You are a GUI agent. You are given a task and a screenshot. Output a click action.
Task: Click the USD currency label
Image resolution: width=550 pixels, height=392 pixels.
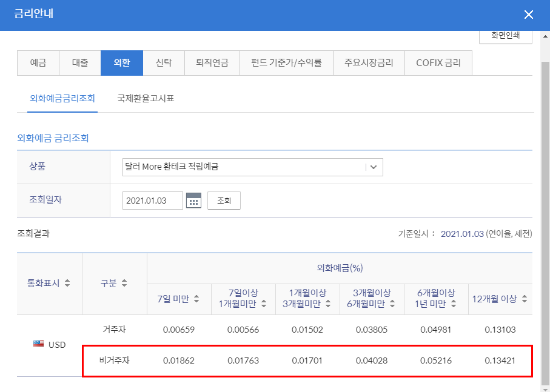point(57,345)
